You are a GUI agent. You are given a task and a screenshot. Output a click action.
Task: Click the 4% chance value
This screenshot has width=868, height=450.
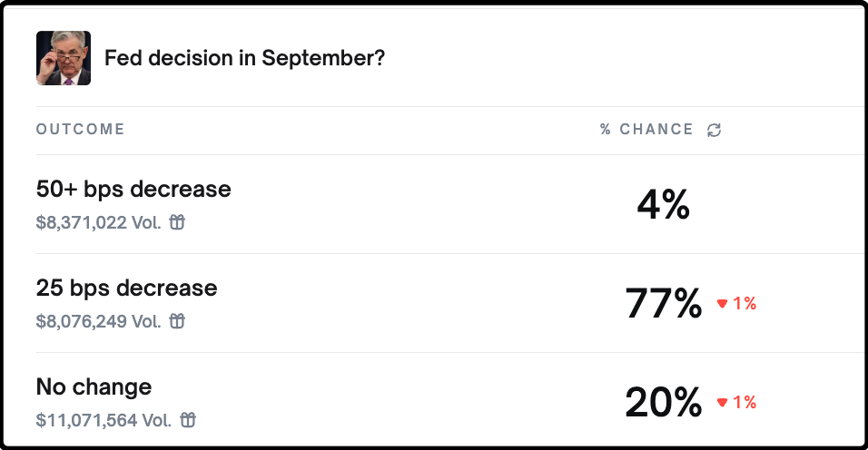tap(663, 205)
